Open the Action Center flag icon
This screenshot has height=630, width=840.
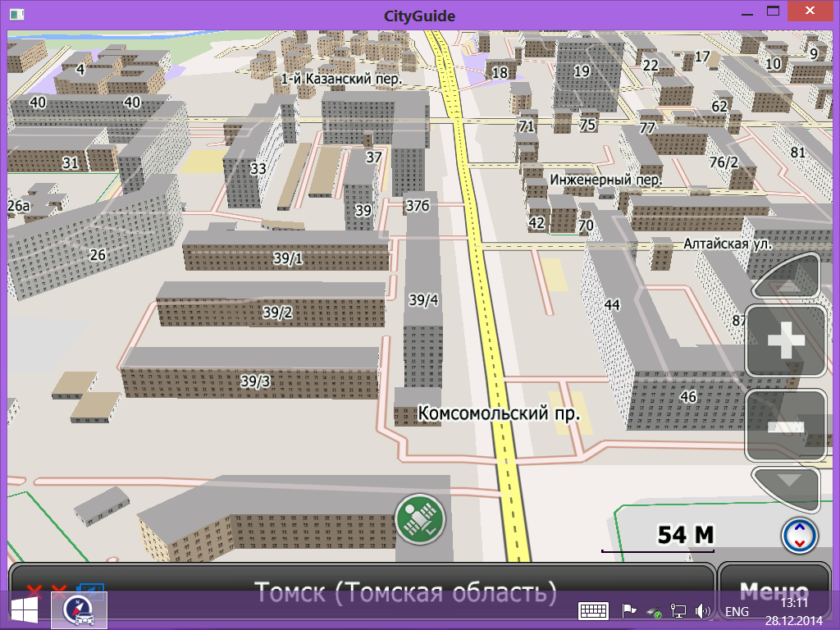click(x=630, y=611)
